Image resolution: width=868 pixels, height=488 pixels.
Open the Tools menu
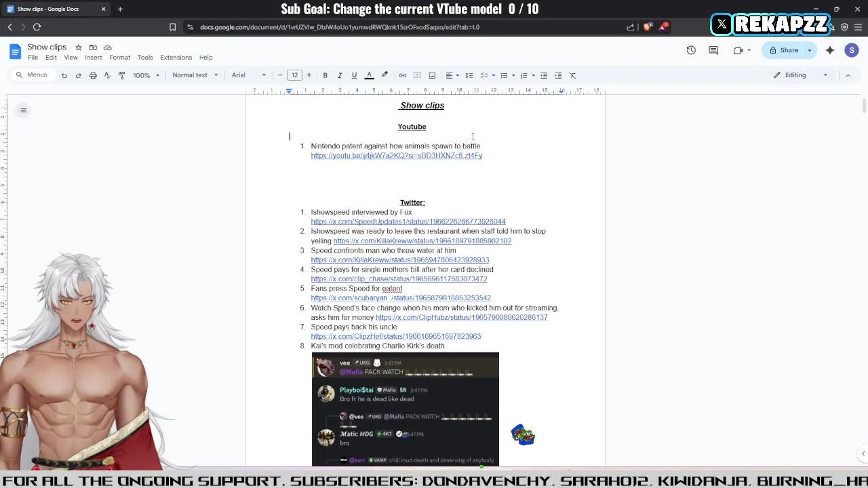(145, 58)
